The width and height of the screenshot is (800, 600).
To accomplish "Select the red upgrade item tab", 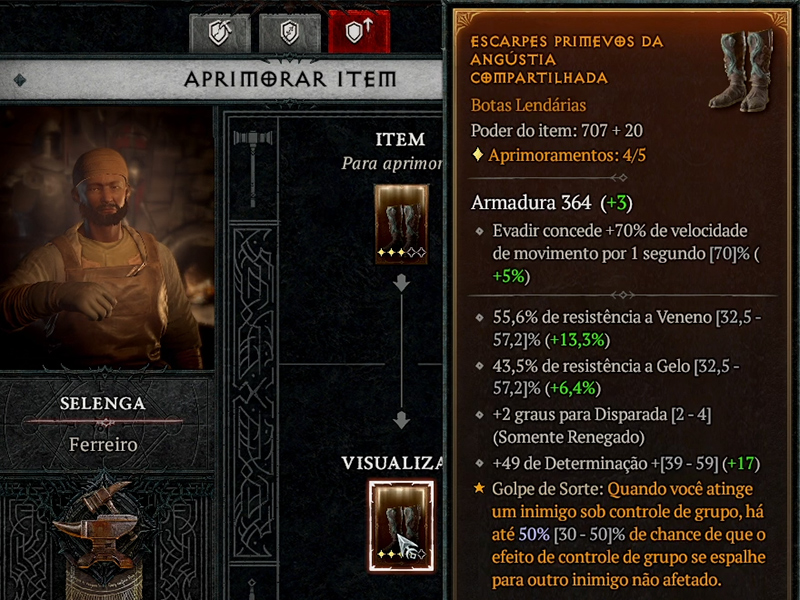I will click(x=359, y=32).
